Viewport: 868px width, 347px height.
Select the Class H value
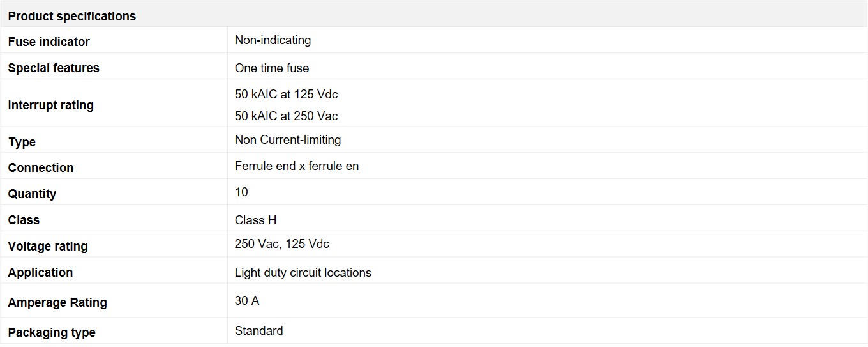255,220
